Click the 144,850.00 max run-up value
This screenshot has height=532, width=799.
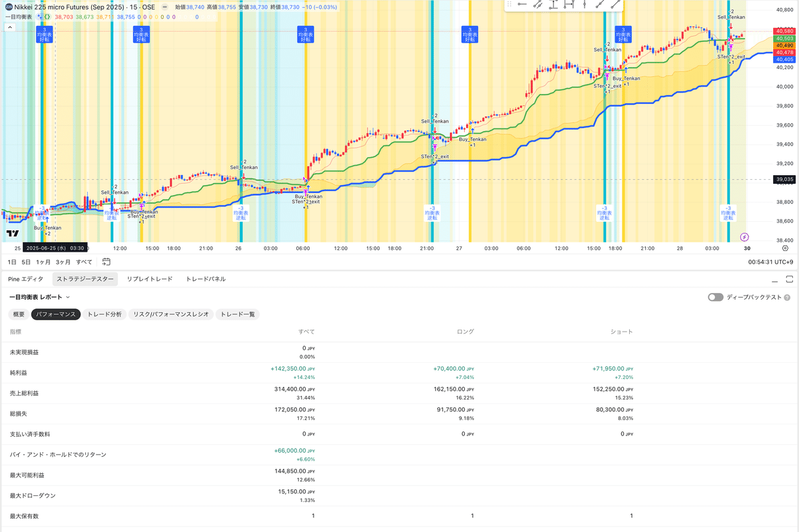tap(294, 471)
